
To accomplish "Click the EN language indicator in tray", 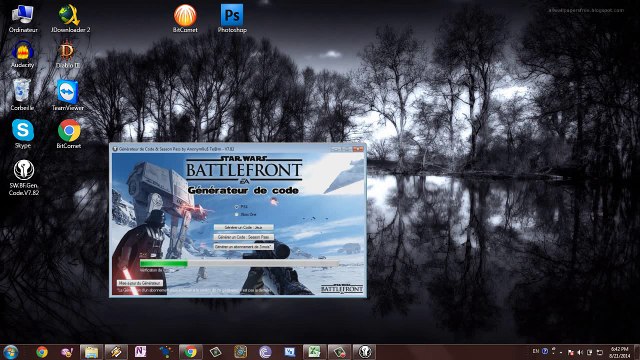I will click(x=536, y=351).
